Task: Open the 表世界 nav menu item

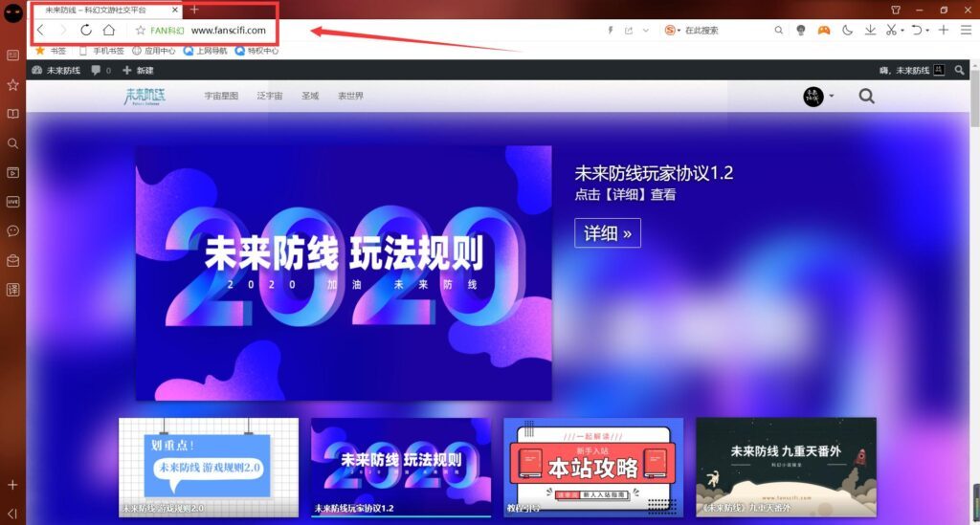Action: pyautogui.click(x=350, y=96)
